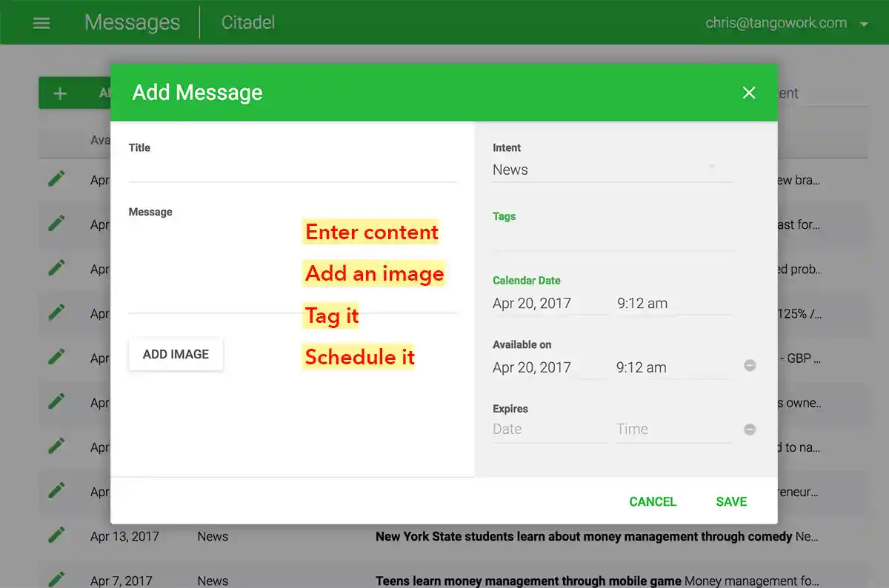Open the Calendar Date time field 9:12 am
Image resolution: width=889 pixels, height=588 pixels.
pyautogui.click(x=673, y=304)
